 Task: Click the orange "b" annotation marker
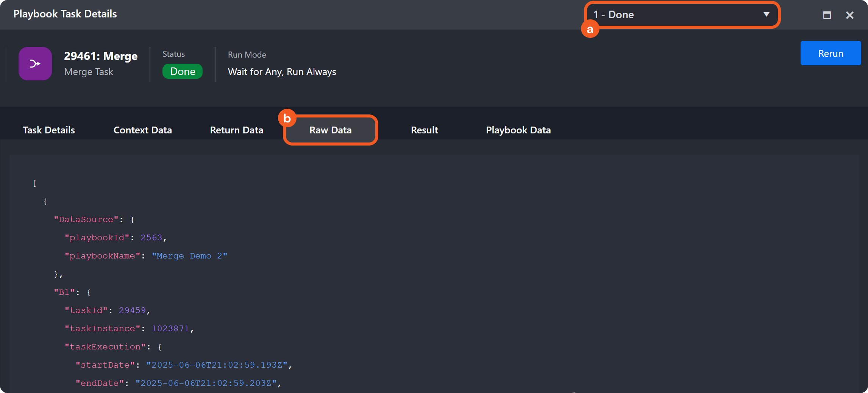[287, 118]
